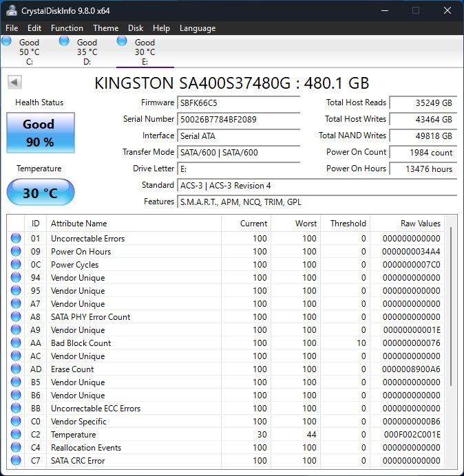Screen dimensions: 464x476
Task: Click raw value 0000000007C0
Action: [412, 264]
